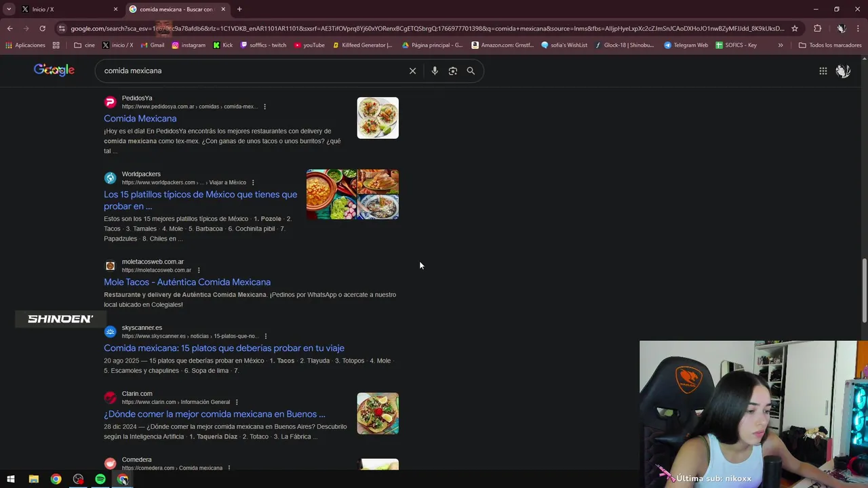Open the Todos los marcadores folder
Image resolution: width=868 pixels, height=488 pixels.
click(x=830, y=45)
